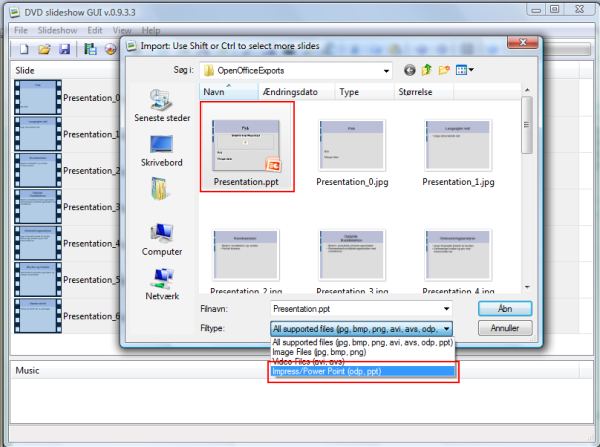Go up one folder level in dialog
Image resolution: width=600 pixels, height=447 pixels.
click(x=427, y=70)
